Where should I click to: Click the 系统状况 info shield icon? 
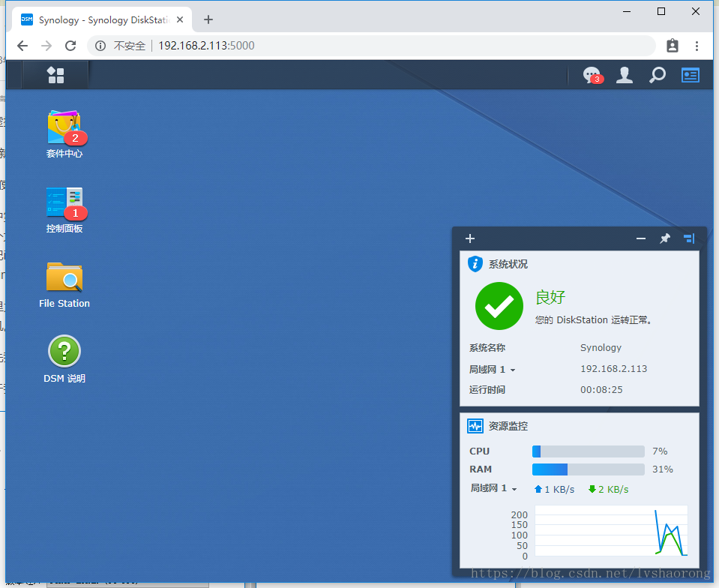pyautogui.click(x=475, y=264)
